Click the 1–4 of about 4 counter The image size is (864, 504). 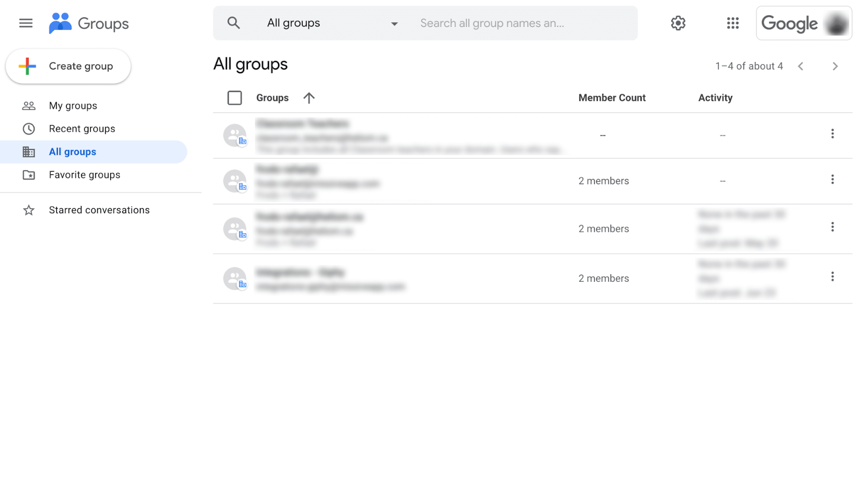click(749, 66)
